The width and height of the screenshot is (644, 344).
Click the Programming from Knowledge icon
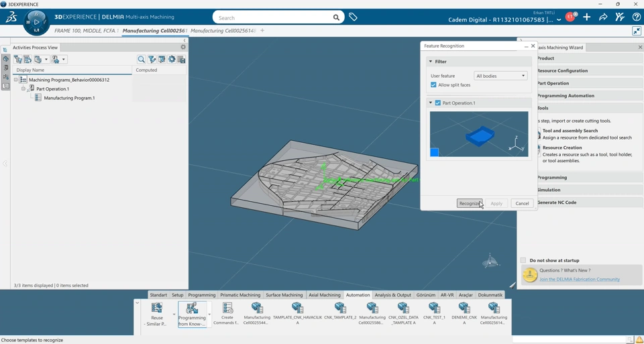coord(192,308)
